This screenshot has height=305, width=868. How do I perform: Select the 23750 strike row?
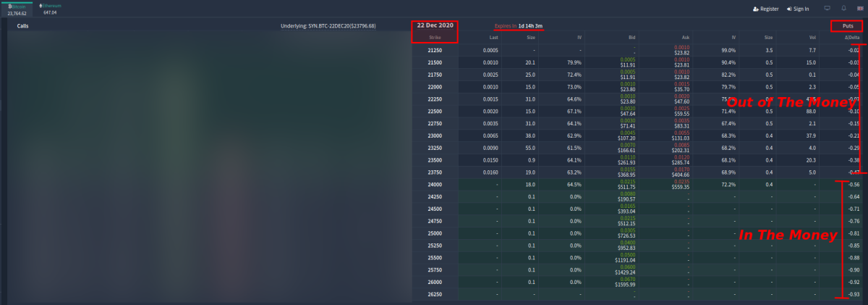(x=435, y=172)
